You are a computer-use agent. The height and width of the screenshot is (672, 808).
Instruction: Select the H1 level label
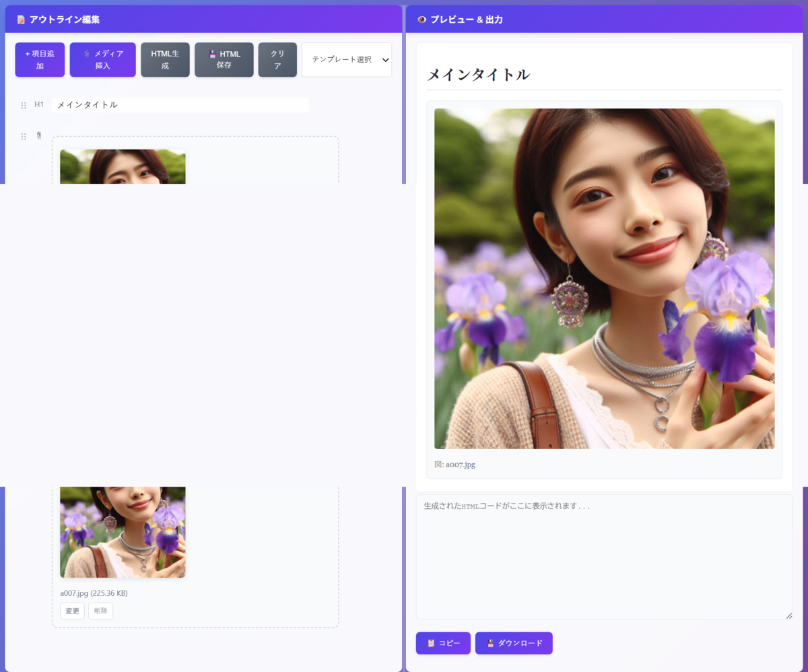[39, 104]
